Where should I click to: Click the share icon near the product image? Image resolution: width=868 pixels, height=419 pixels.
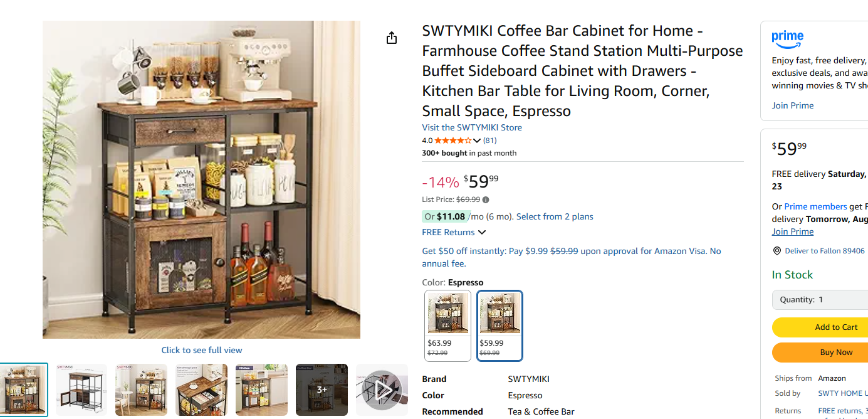pos(392,38)
